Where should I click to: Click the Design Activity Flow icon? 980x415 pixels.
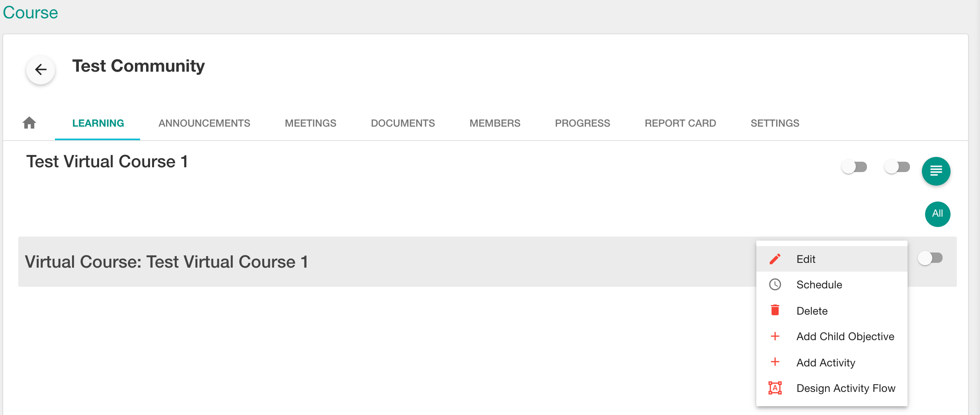tap(775, 388)
